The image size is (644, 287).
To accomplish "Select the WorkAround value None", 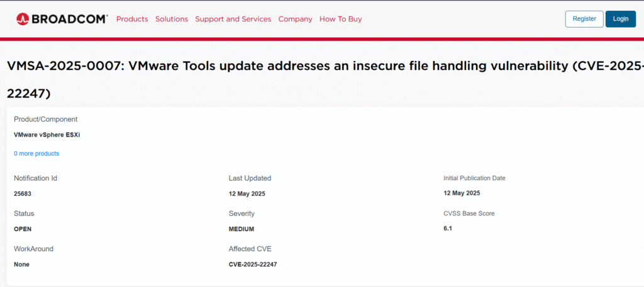I will point(22,264).
